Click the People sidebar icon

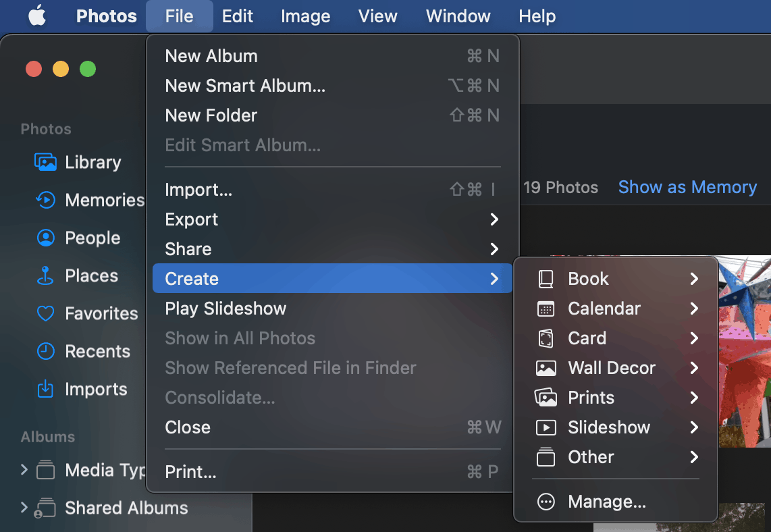(x=45, y=238)
